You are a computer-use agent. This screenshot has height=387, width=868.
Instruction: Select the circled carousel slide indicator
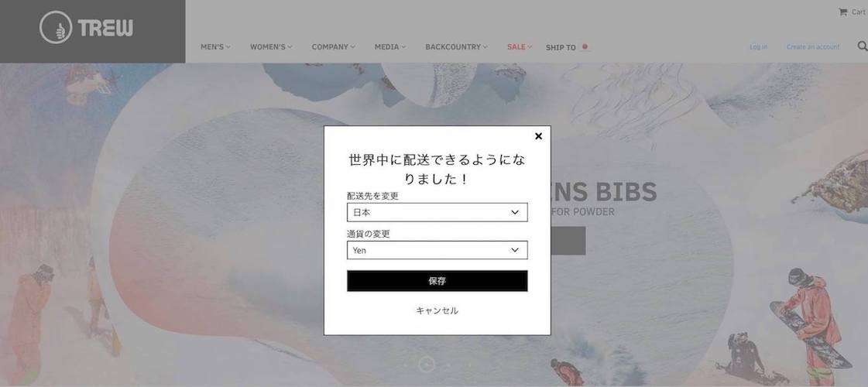426,365
